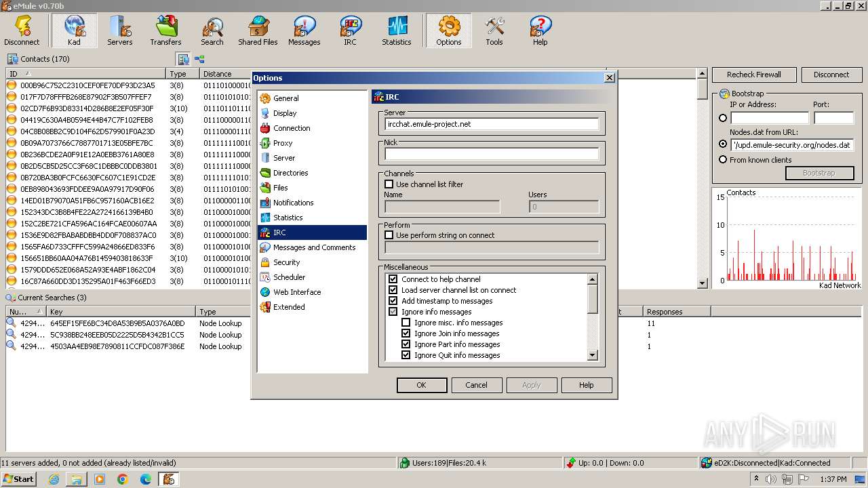Click Disconnect button in Kad panel
The height and width of the screenshot is (488, 868).
pos(831,75)
